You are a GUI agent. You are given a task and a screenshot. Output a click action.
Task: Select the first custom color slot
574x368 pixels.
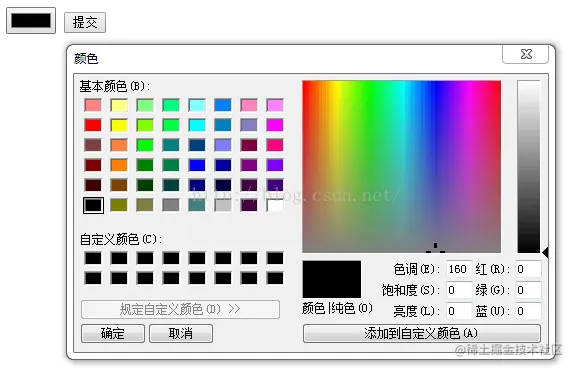(93, 258)
